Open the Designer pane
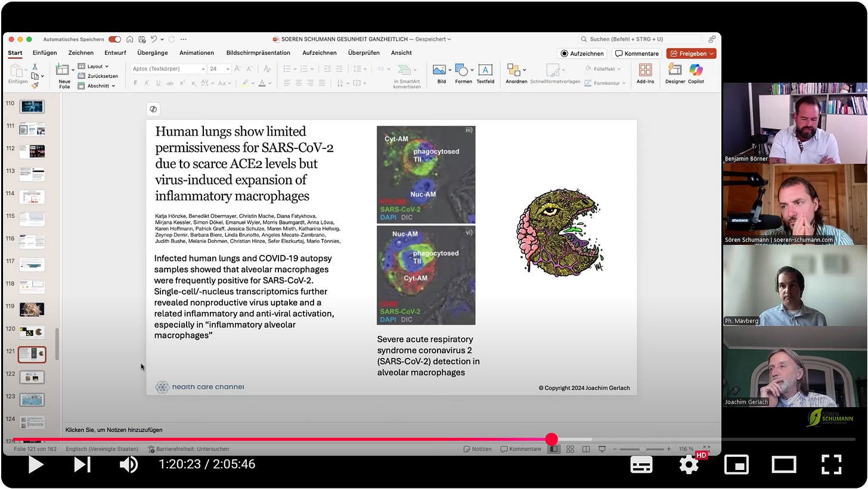The width and height of the screenshot is (868, 489). 675,74
